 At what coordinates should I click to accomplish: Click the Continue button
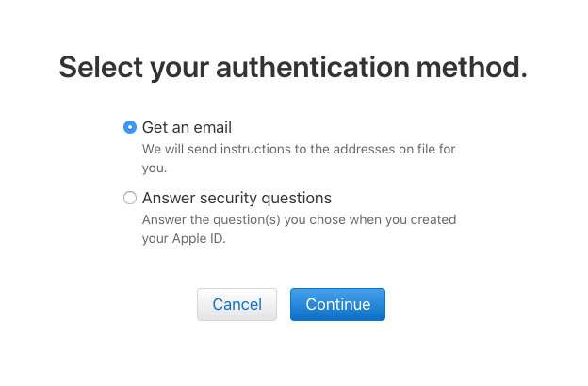click(337, 304)
